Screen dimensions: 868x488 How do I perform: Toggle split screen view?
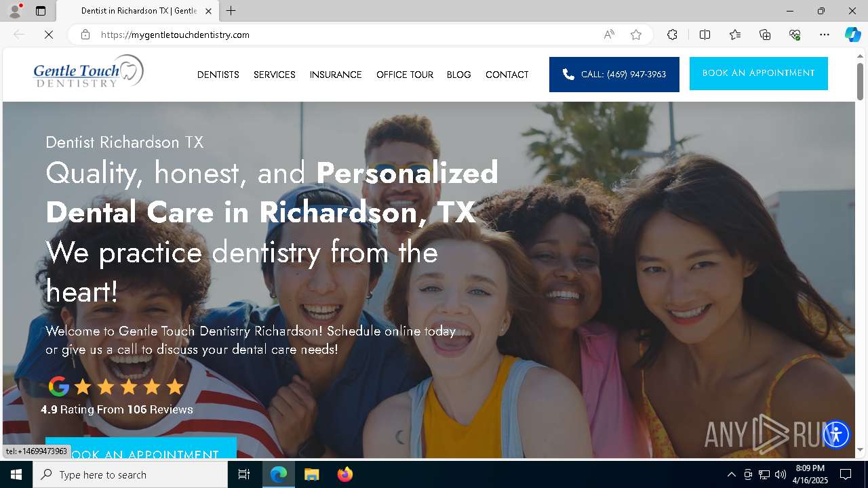705,35
